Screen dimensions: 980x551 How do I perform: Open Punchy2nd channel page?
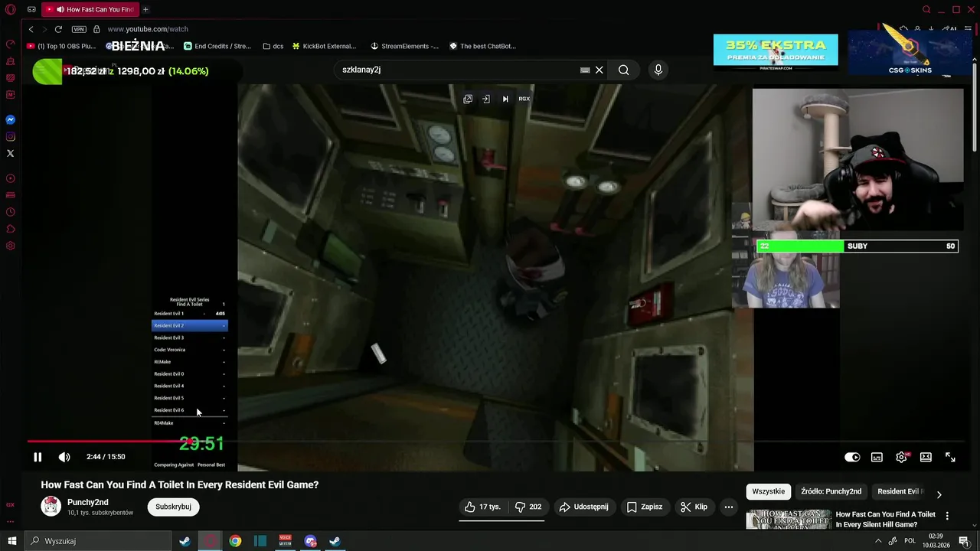(x=87, y=502)
